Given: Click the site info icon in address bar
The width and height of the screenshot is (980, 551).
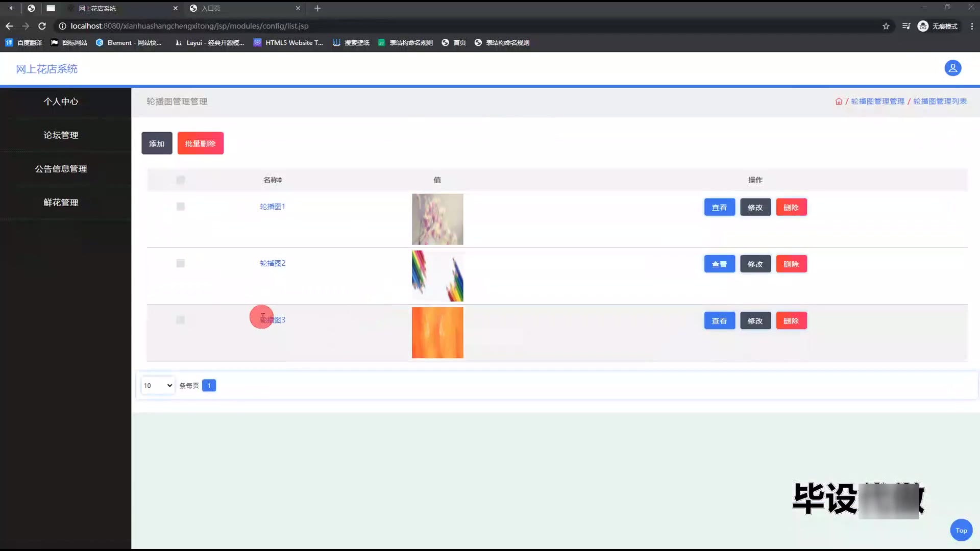Looking at the screenshot, I should (62, 26).
